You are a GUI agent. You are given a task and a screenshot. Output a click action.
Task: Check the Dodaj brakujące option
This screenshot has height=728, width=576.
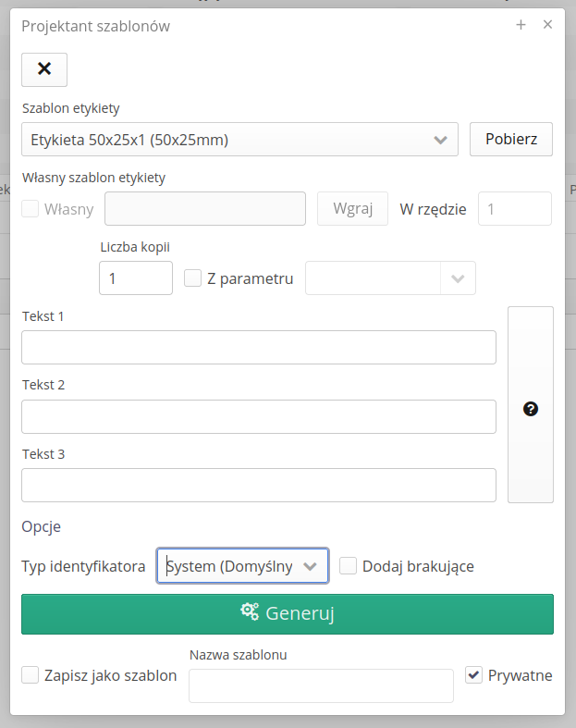coord(349,566)
